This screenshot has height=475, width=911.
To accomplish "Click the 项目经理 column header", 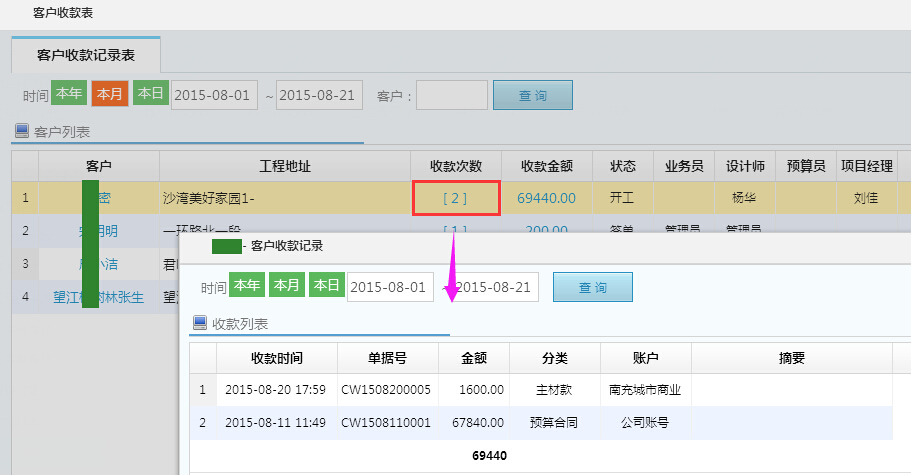I will pos(866,165).
